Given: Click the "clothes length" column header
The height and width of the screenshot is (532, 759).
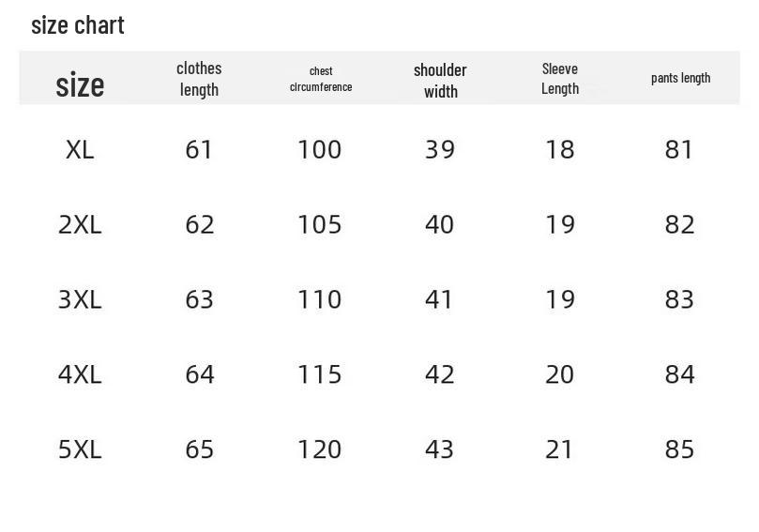Looking at the screenshot, I should [x=199, y=79].
